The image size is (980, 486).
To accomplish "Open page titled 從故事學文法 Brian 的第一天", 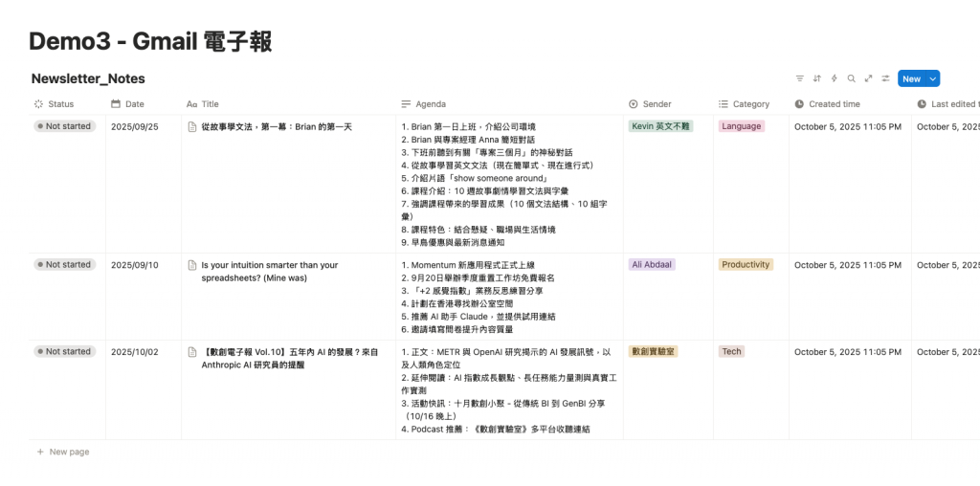I will [277, 127].
